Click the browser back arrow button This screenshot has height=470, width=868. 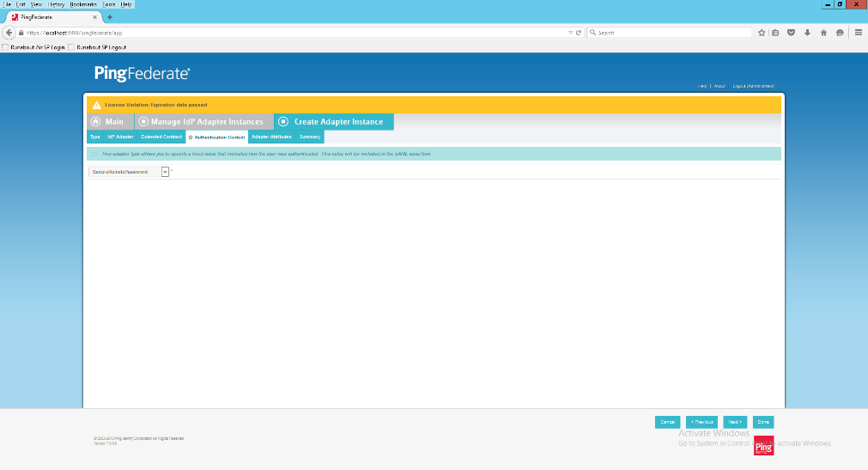click(9, 33)
